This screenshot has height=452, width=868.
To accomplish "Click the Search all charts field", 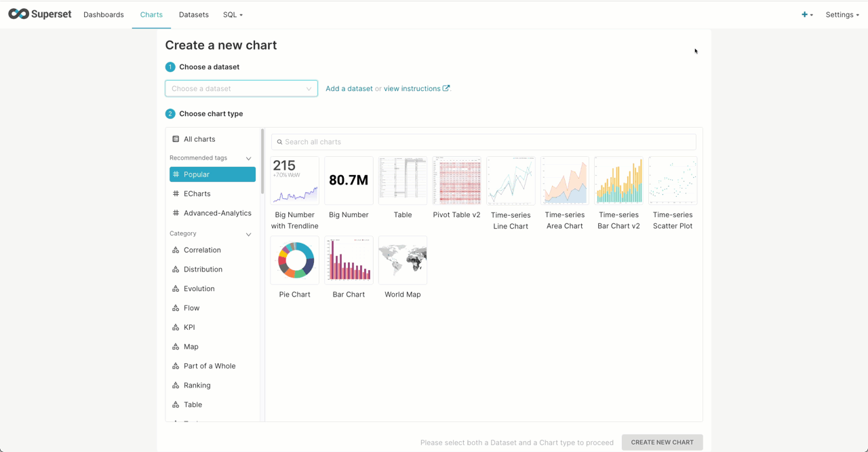I will coord(484,142).
